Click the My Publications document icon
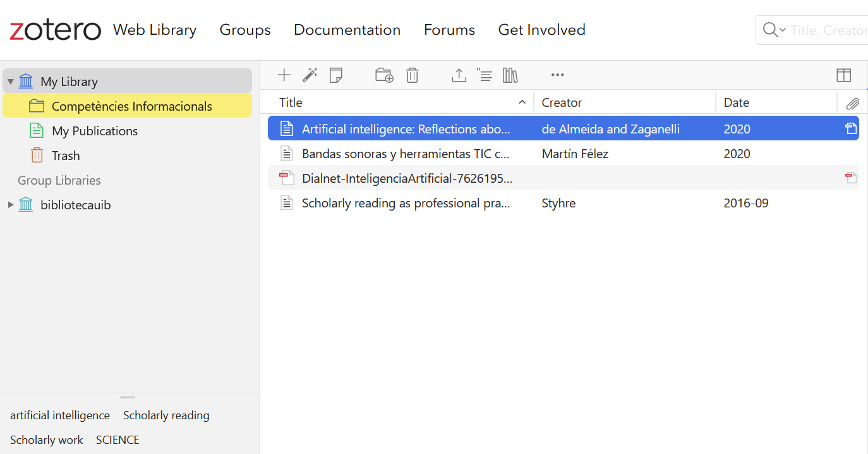This screenshot has height=454, width=868. [x=37, y=131]
